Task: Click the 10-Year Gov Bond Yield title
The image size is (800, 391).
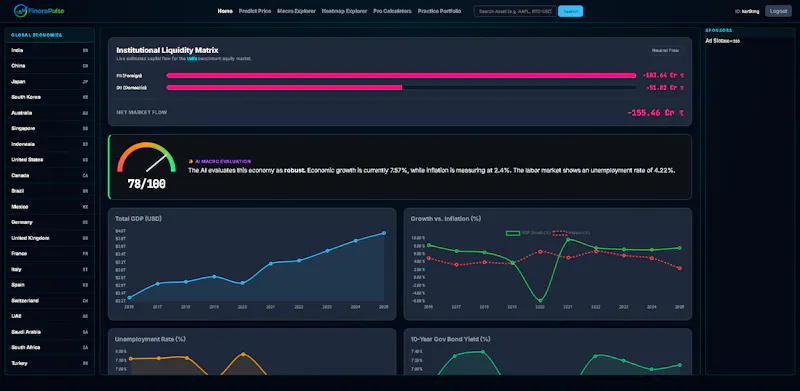Action: click(451, 339)
